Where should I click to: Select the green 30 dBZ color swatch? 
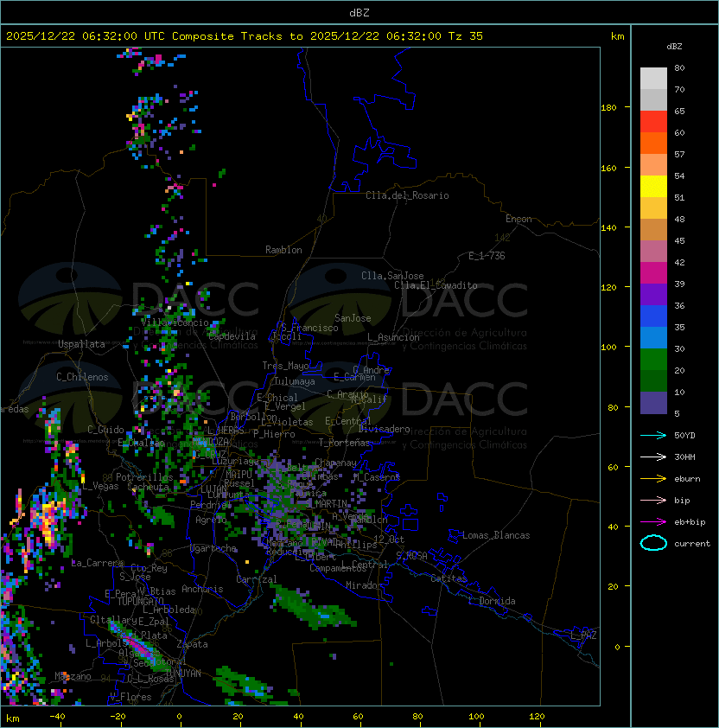point(653,360)
